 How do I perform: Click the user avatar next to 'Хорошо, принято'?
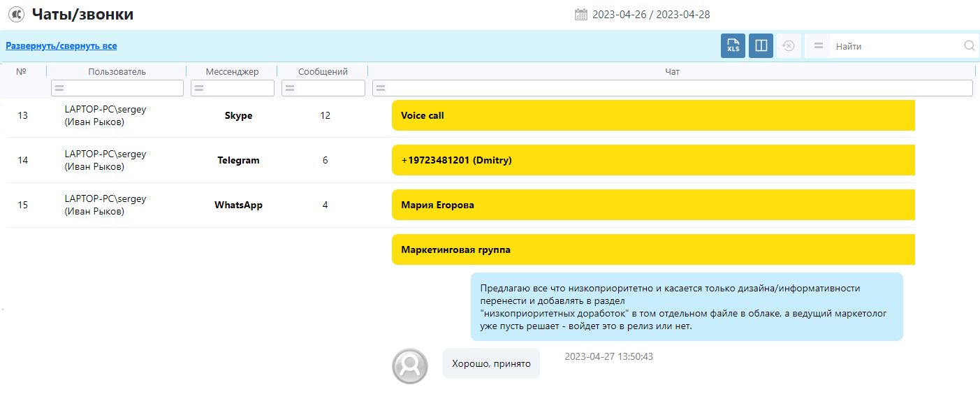(409, 365)
